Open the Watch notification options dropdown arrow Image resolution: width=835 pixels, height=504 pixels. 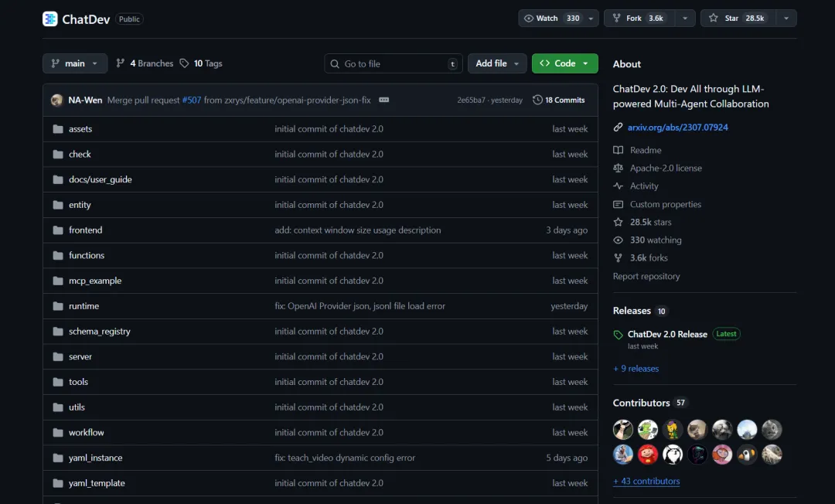click(x=591, y=18)
